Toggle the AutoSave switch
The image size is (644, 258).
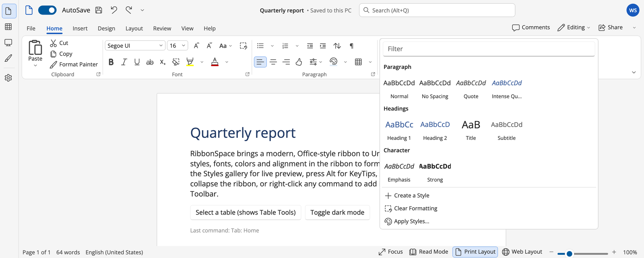pyautogui.click(x=47, y=10)
